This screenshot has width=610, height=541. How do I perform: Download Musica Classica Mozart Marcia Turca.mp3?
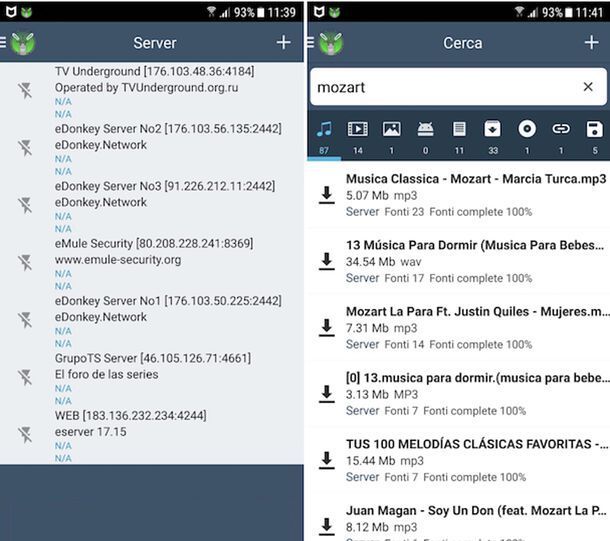[327, 195]
